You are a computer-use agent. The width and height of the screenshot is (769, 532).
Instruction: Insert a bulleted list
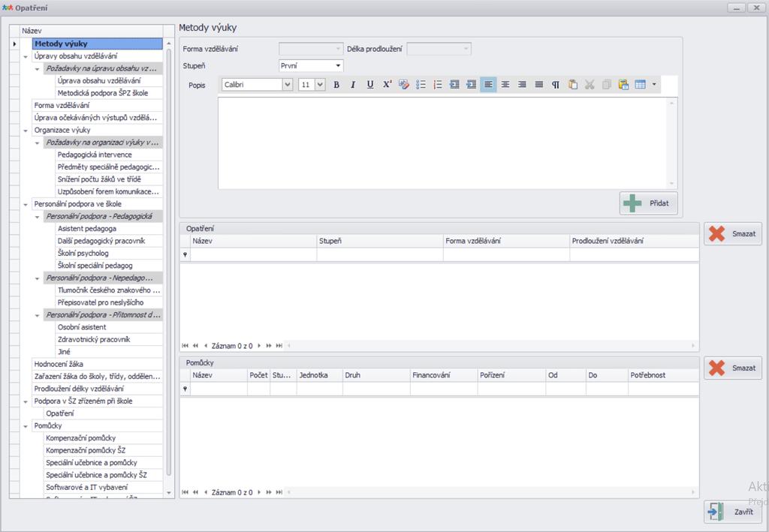421,85
